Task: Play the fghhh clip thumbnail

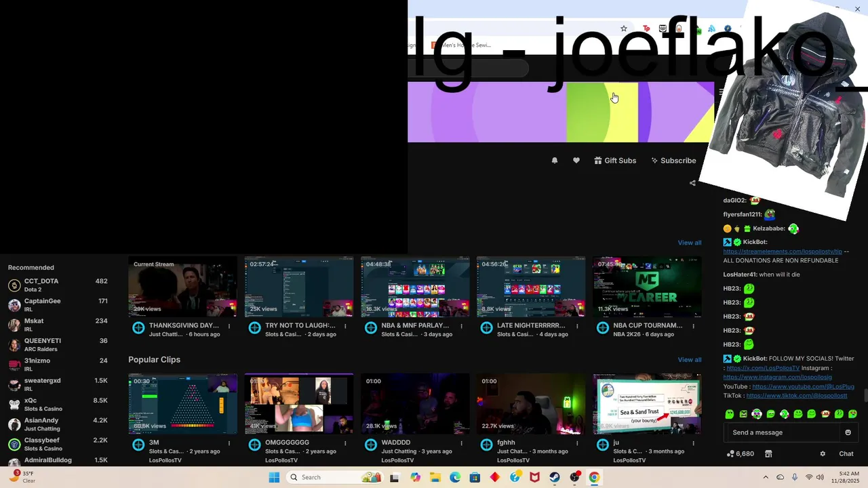Action: pyautogui.click(x=531, y=404)
